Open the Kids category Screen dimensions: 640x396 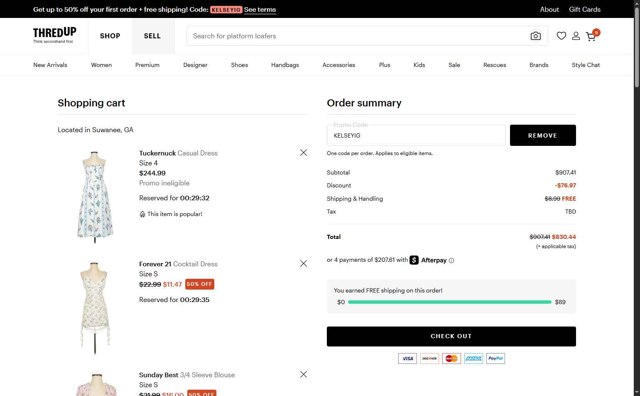click(419, 65)
